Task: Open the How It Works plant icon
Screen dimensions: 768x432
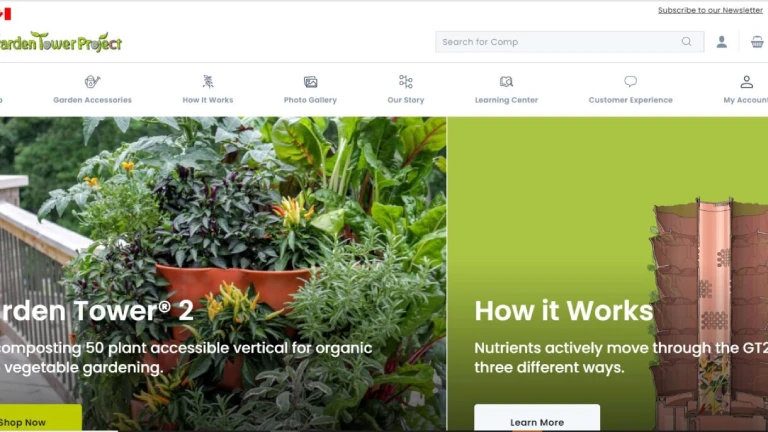Action: click(x=208, y=81)
